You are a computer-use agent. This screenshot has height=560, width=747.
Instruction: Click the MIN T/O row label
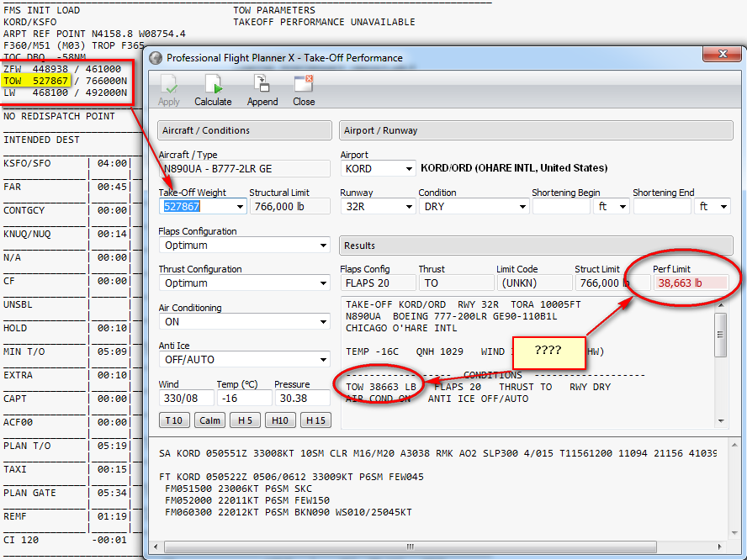coord(24,351)
